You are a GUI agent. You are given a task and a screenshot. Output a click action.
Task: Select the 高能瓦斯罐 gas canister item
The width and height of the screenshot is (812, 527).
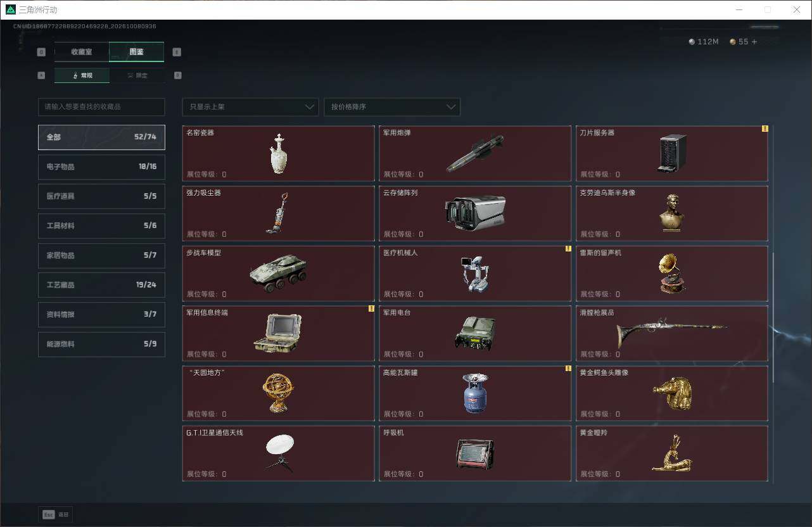click(x=475, y=393)
